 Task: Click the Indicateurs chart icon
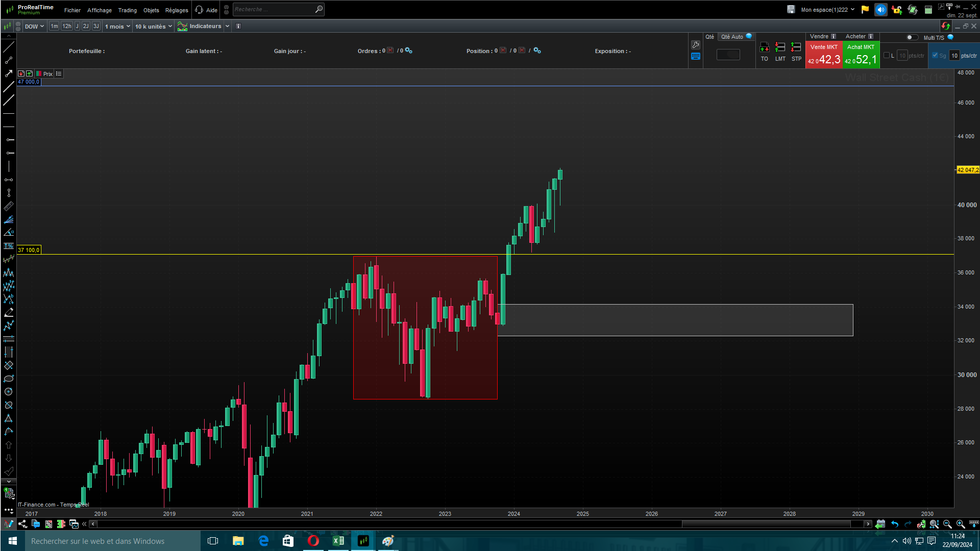[x=182, y=27]
